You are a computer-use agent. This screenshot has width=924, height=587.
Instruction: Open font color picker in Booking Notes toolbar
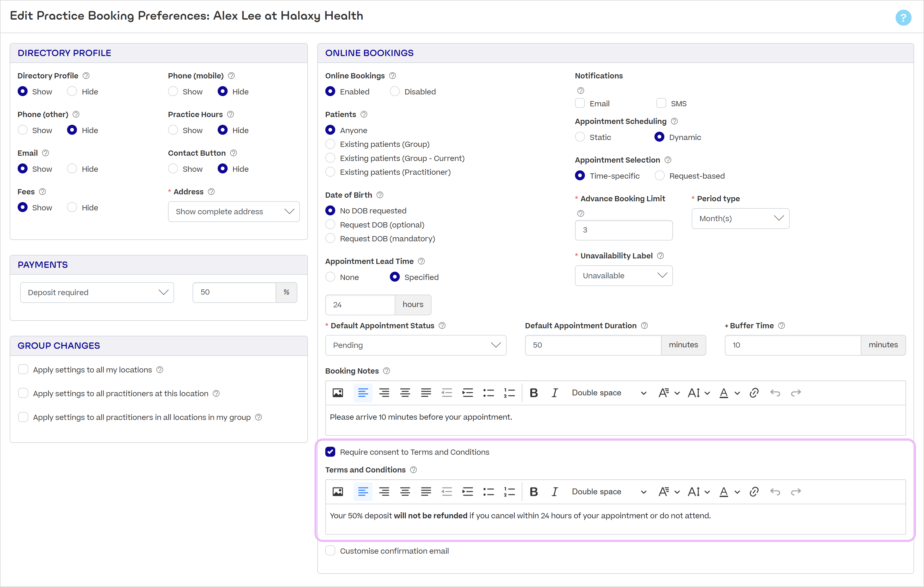[729, 393]
